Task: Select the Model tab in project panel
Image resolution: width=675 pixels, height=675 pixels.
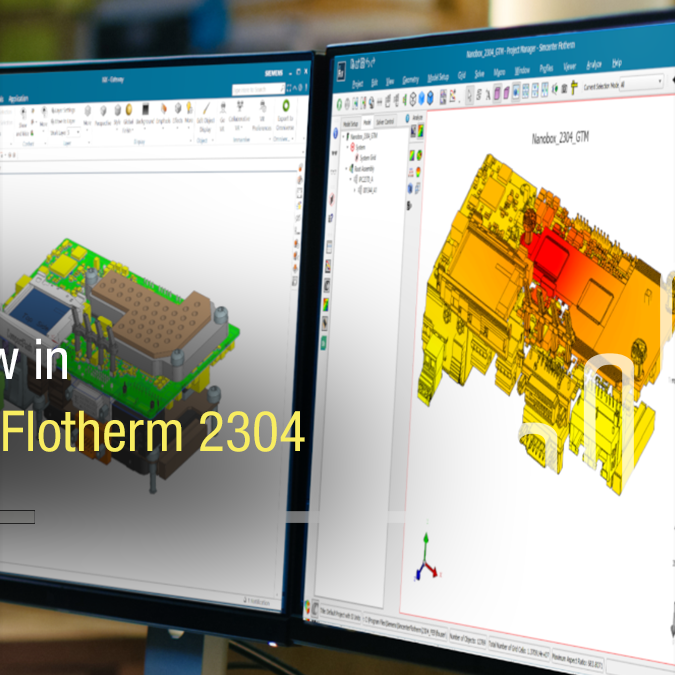Action: (367, 123)
